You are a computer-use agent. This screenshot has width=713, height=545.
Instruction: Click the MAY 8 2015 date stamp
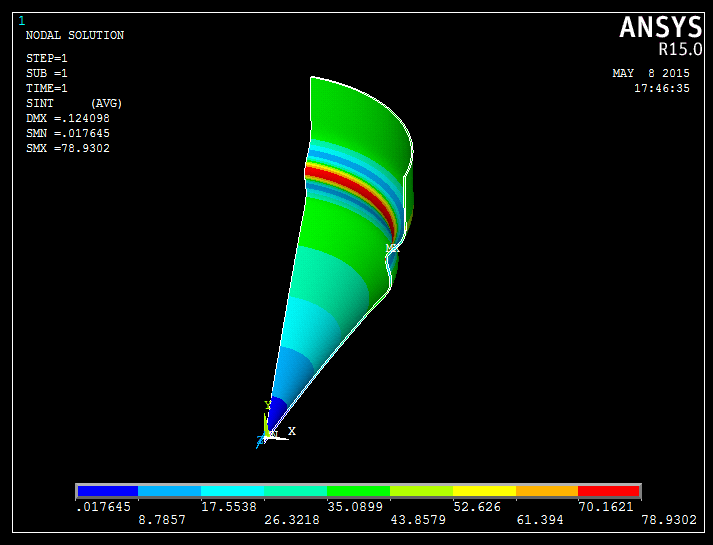click(x=651, y=73)
